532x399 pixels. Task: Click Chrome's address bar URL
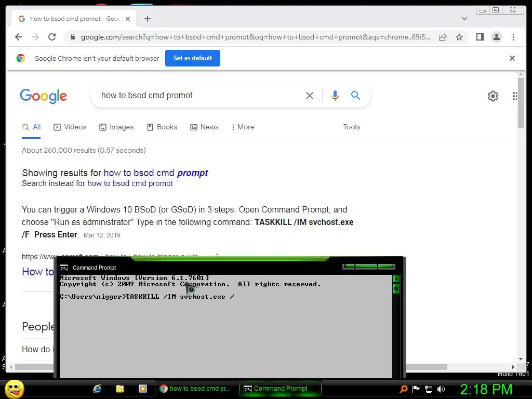tap(256, 37)
